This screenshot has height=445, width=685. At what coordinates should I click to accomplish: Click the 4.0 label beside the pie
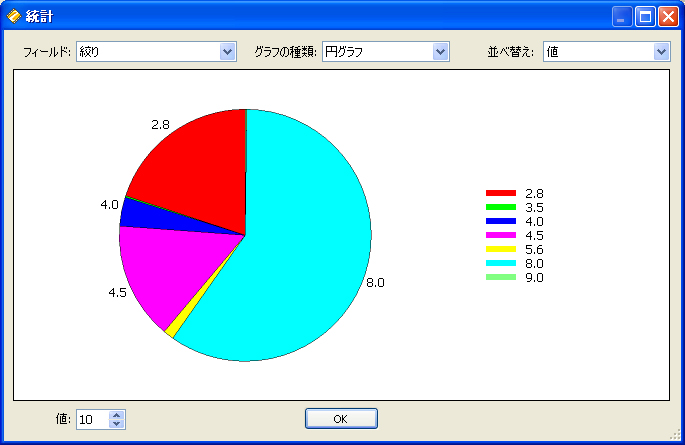point(109,204)
